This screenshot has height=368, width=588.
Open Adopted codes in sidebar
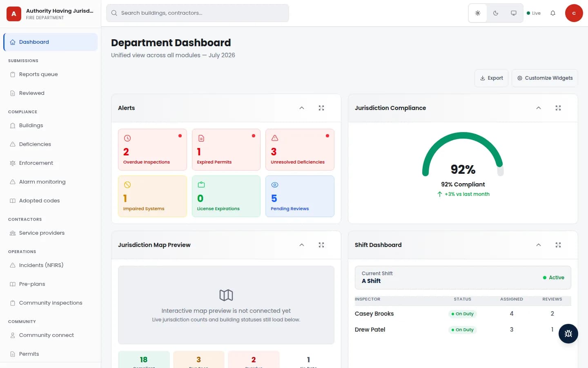51,201
